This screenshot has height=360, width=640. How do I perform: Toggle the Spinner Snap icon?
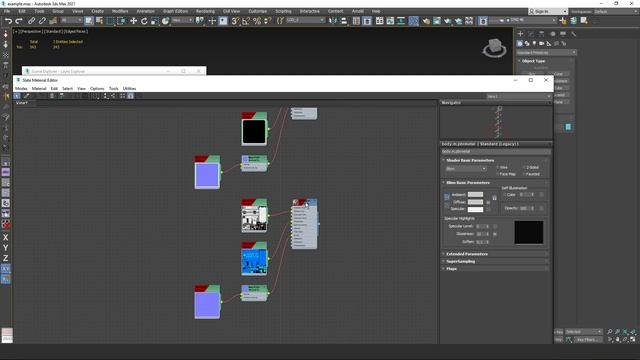pos(268,21)
